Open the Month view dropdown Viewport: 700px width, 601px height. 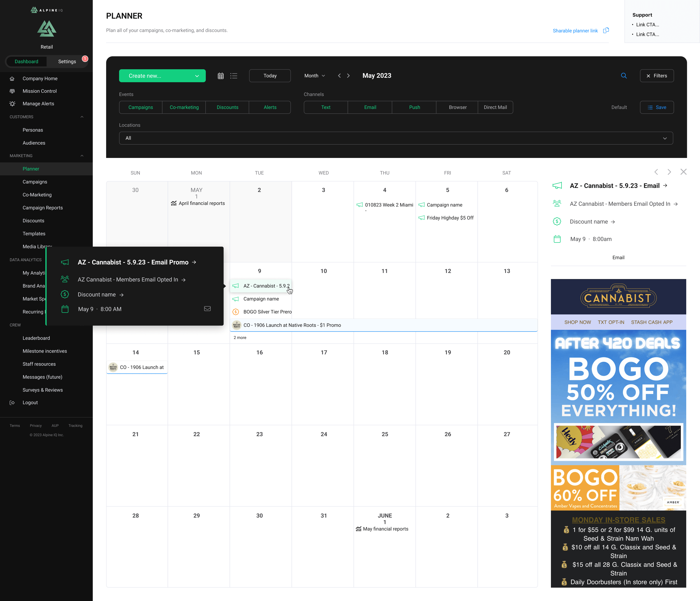coord(314,76)
